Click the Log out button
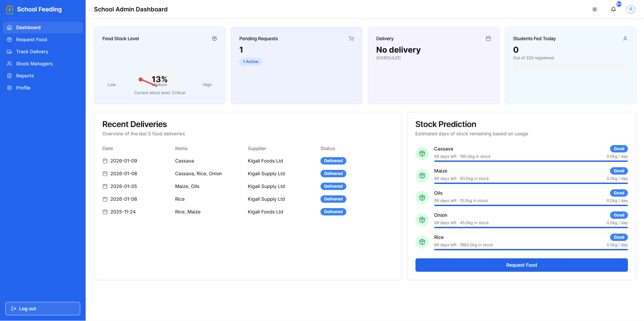Viewport: 644px width, 321px height. (43, 309)
